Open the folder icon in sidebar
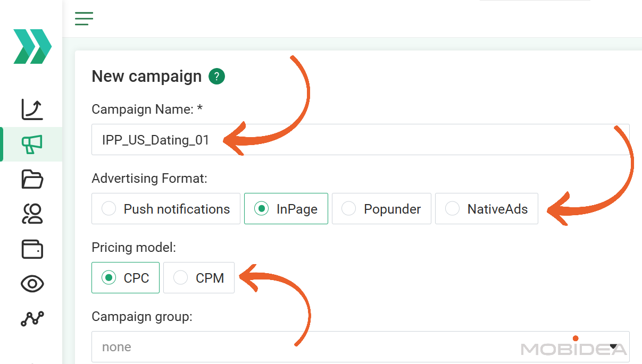This screenshot has width=642, height=364. click(x=32, y=179)
